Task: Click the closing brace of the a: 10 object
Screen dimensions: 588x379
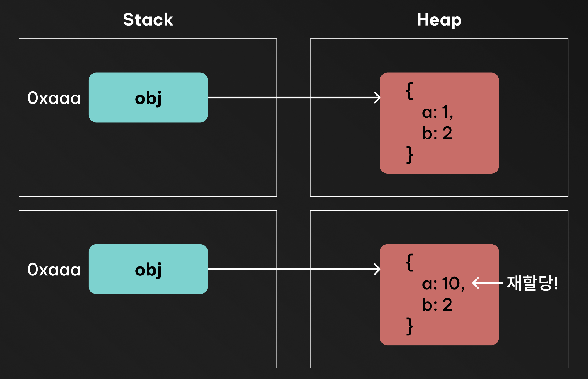Action: 409,326
